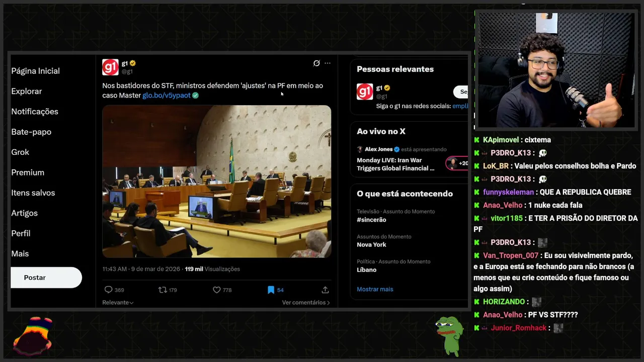Screen dimensions: 644x362
Task: Open the Mais sidebar menu
Action: tap(20, 253)
